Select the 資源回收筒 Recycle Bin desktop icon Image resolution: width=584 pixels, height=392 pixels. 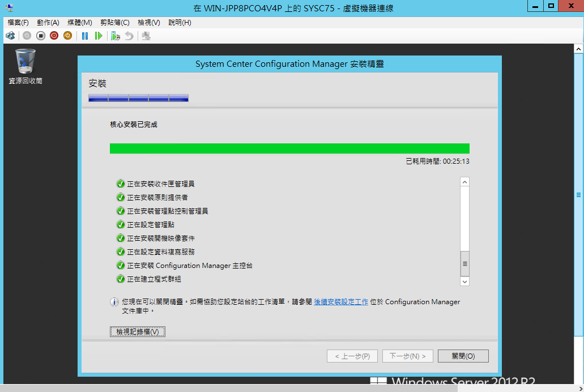25,66
